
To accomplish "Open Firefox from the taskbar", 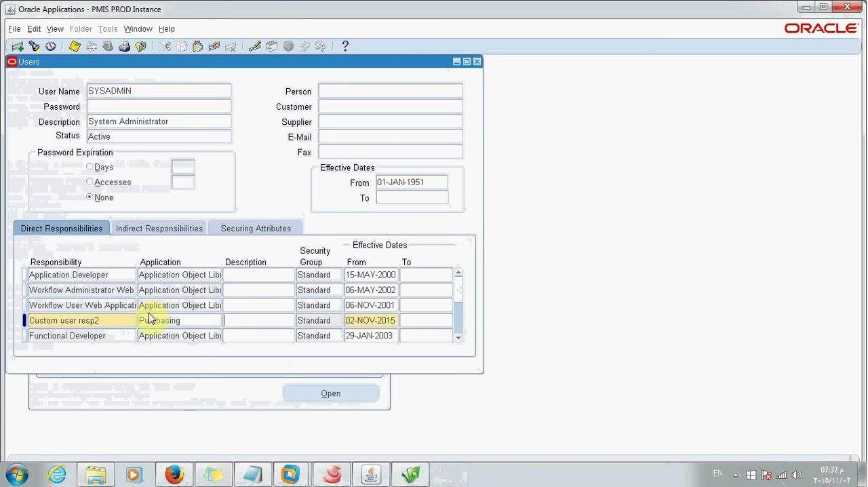I will pyautogui.click(x=174, y=474).
